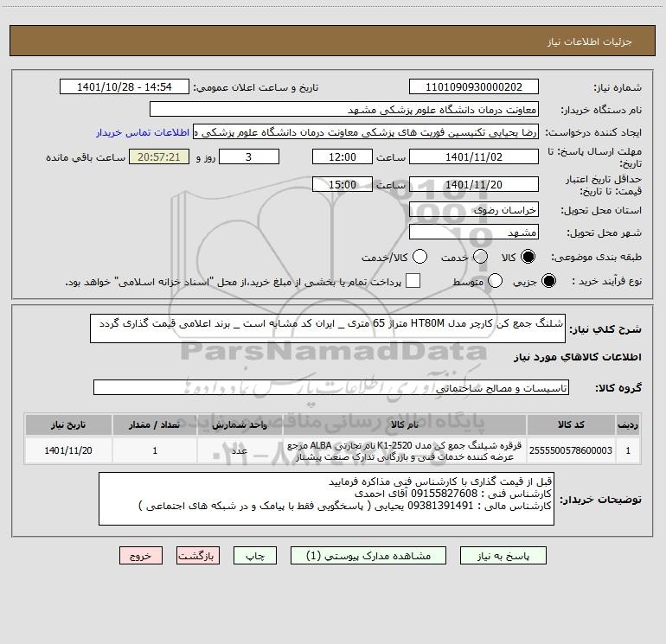Select the کالا/خدمت radio button

419,257
